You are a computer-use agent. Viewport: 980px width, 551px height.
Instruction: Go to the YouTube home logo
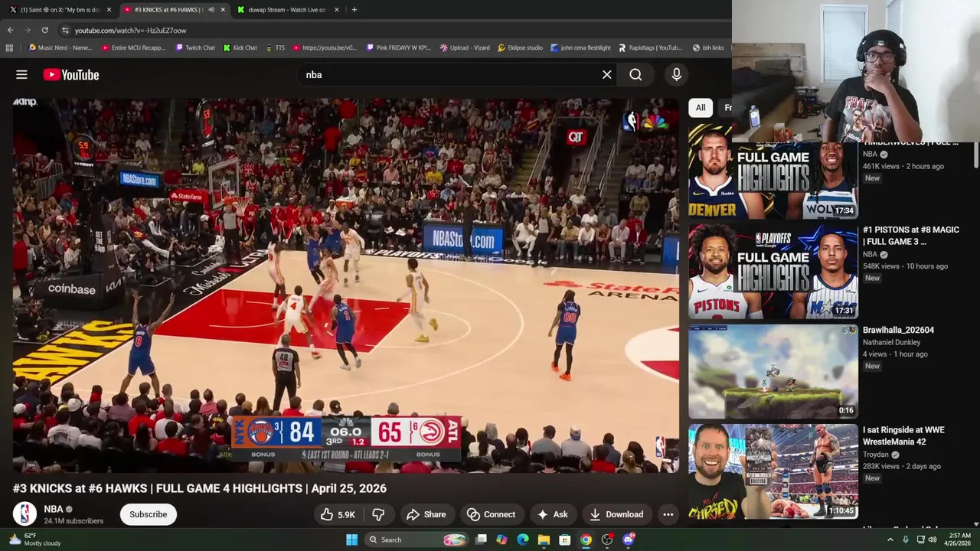click(x=71, y=75)
